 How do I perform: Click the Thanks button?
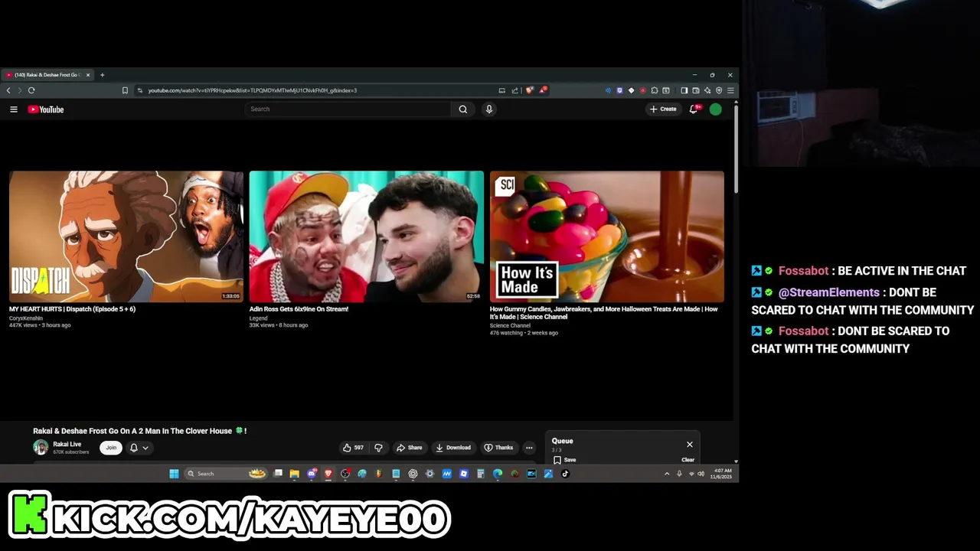click(498, 448)
